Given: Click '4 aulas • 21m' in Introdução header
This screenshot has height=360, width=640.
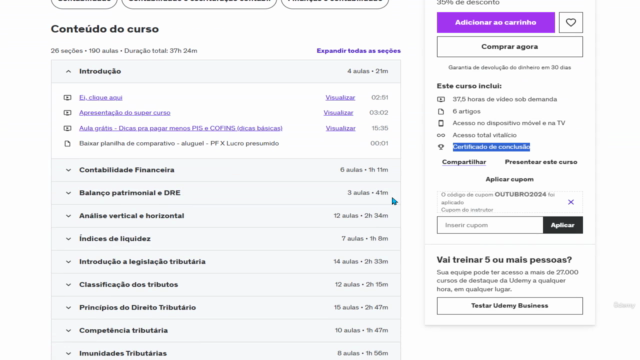Looking at the screenshot, I should pyautogui.click(x=367, y=71).
